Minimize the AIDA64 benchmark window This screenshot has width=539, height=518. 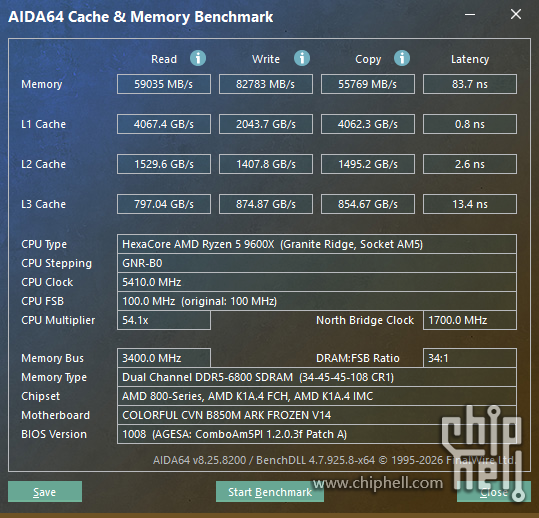point(470,14)
